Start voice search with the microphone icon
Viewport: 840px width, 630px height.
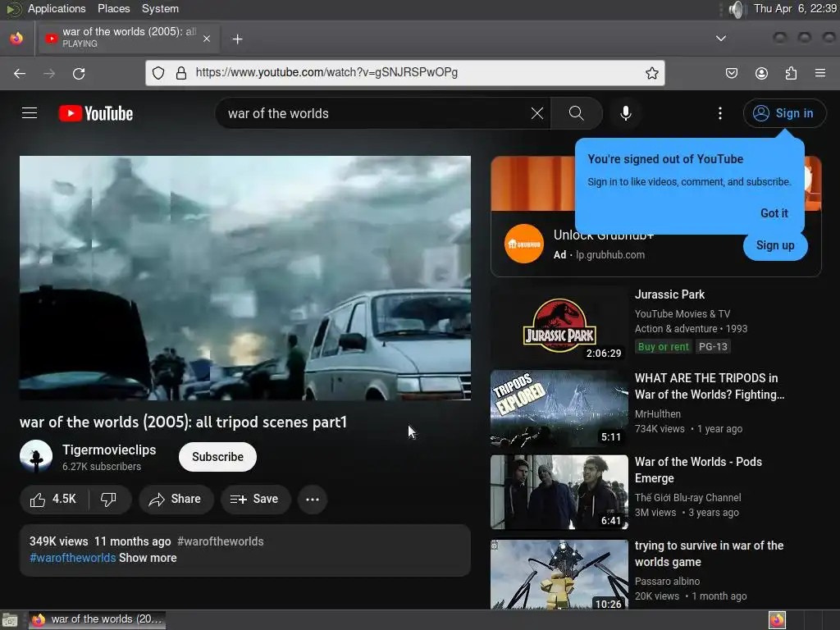coord(625,113)
